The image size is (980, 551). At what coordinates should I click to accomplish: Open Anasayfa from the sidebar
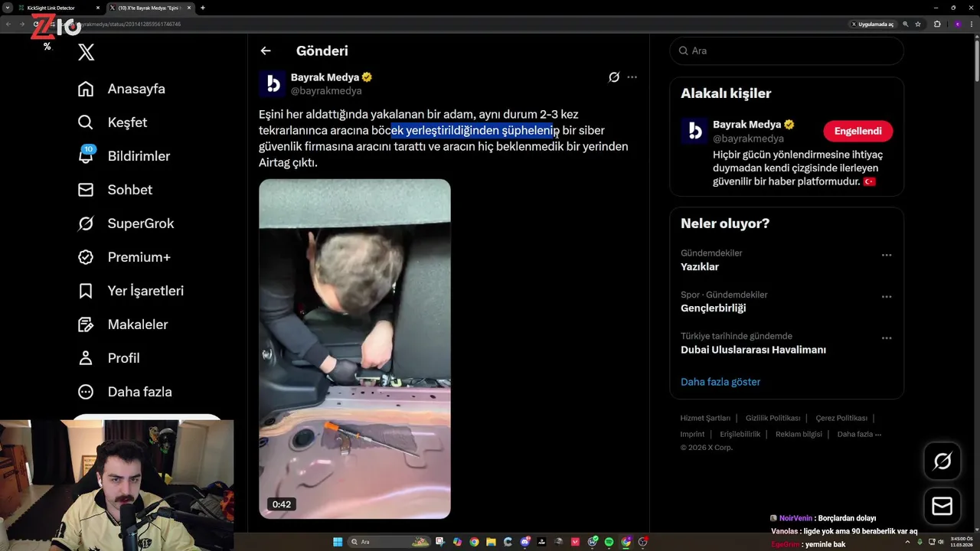pos(122,89)
